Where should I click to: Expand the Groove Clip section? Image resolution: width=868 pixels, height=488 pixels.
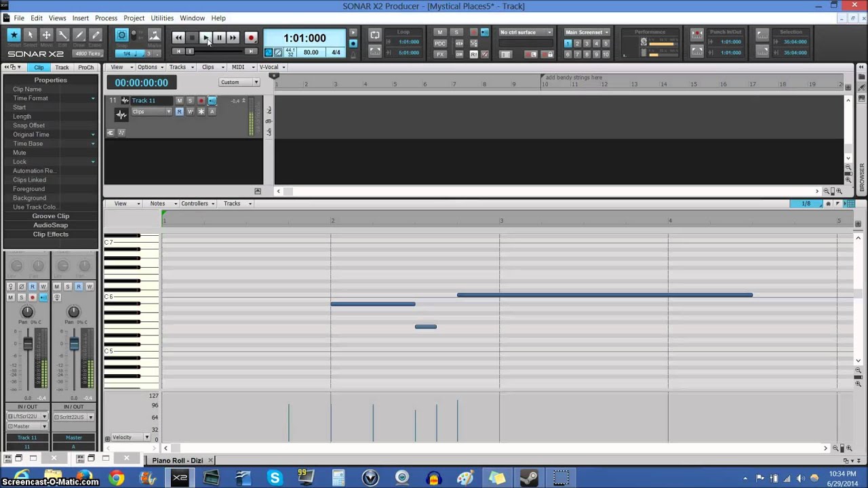51,216
